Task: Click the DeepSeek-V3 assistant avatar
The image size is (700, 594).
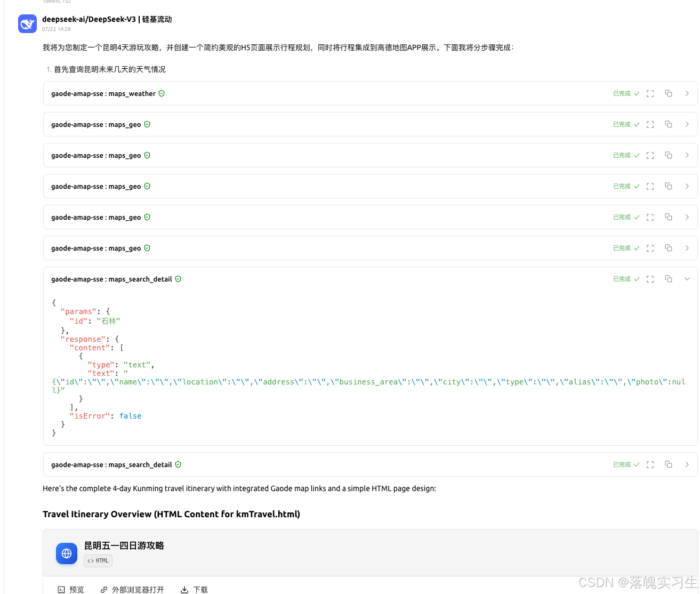Action: pos(27,23)
